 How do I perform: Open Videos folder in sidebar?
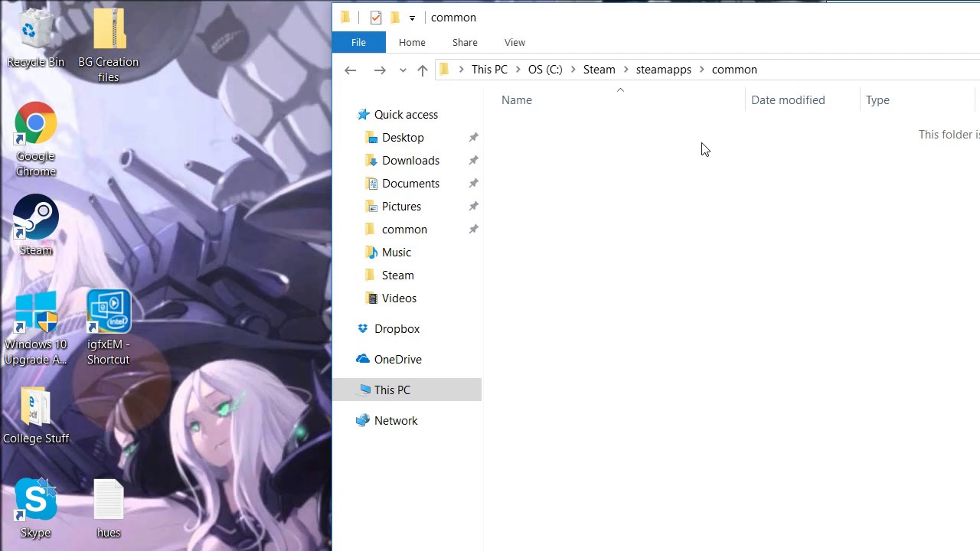point(399,298)
